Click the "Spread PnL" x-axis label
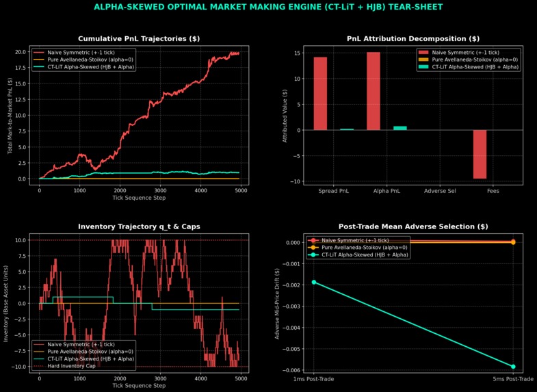This screenshot has width=537, height=392. point(334,191)
